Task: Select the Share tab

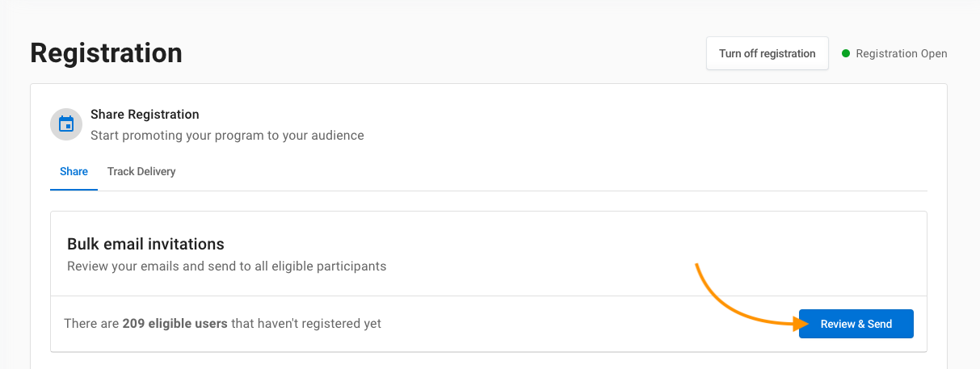Action: click(x=74, y=171)
